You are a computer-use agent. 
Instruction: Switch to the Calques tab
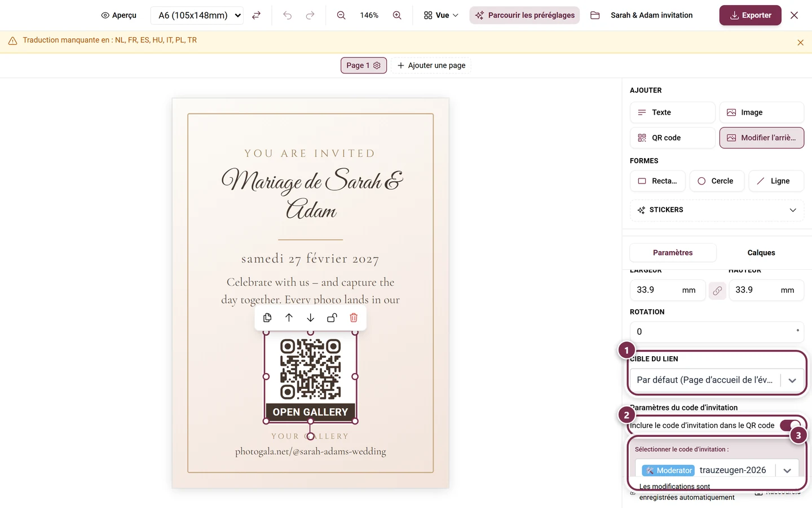tap(761, 253)
